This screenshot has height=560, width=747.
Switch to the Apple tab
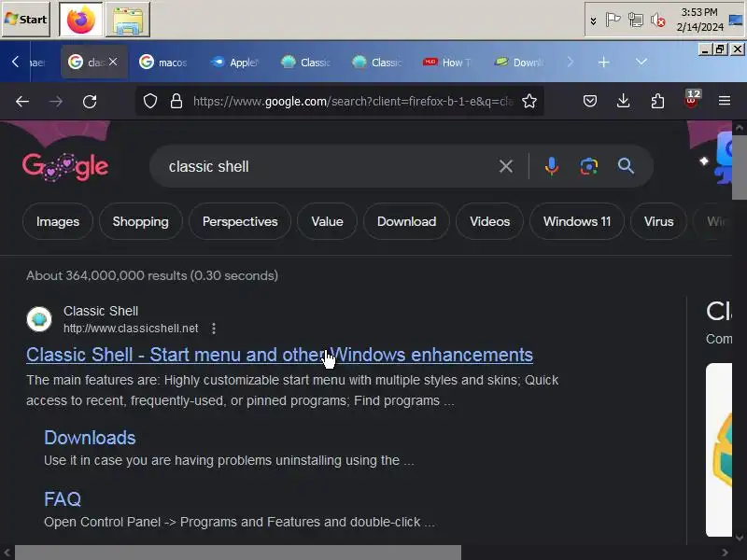click(235, 62)
